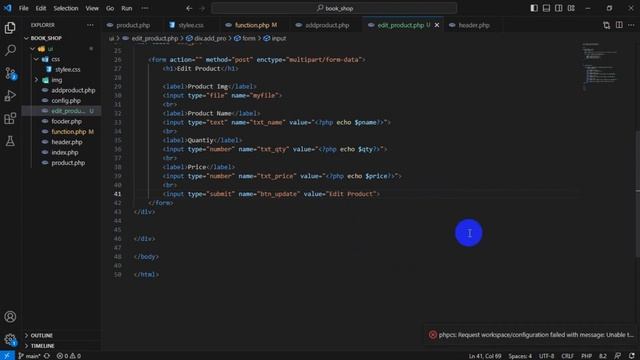Open addproduct.php in the explorer tree
640x360 pixels.
click(73, 90)
